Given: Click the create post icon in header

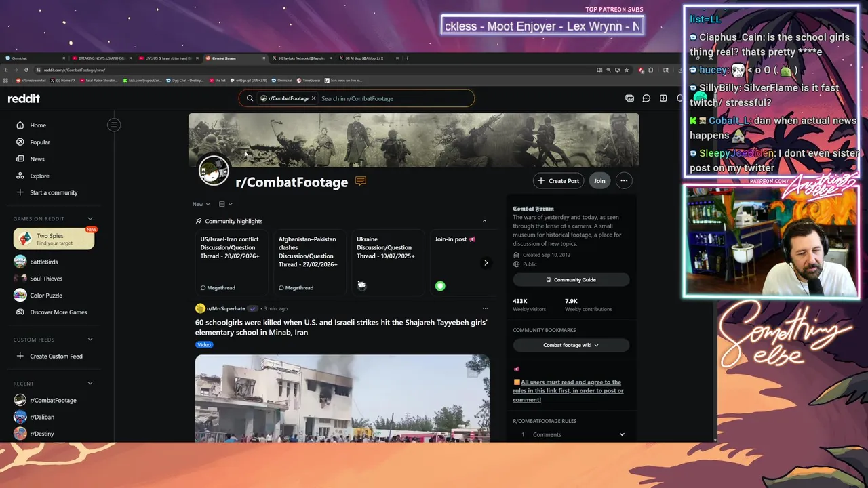Looking at the screenshot, I should (x=663, y=98).
